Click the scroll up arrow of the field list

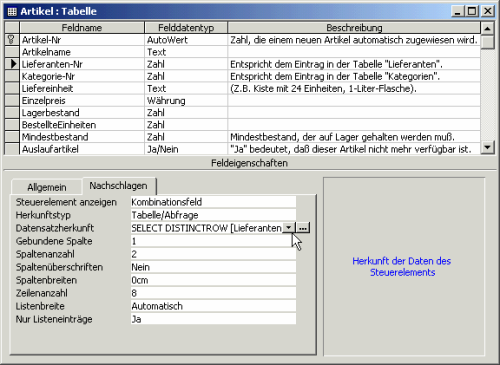coord(487,28)
